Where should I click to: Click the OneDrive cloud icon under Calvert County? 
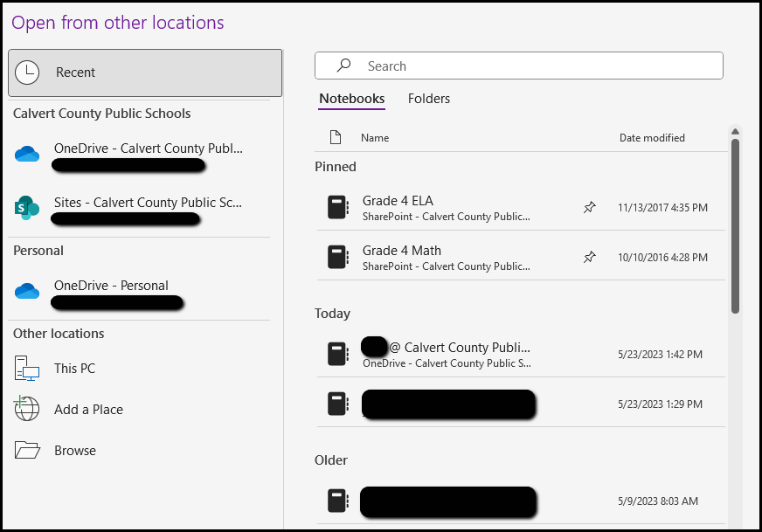click(27, 154)
